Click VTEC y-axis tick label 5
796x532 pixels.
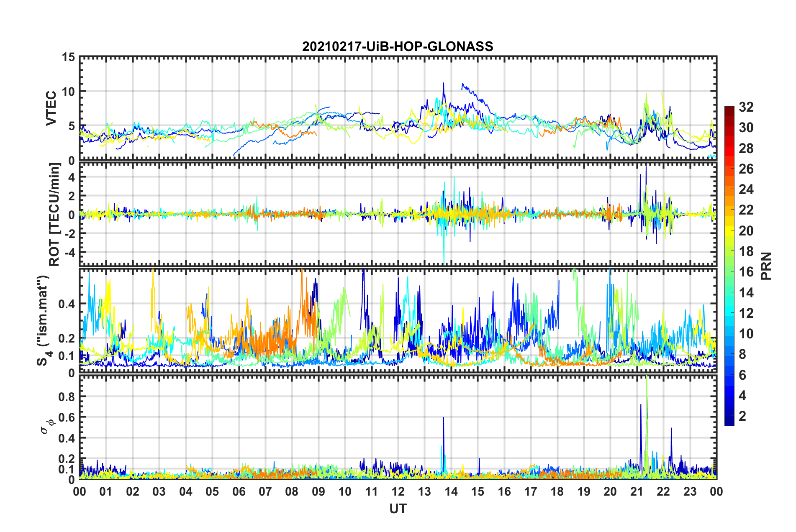(x=72, y=126)
